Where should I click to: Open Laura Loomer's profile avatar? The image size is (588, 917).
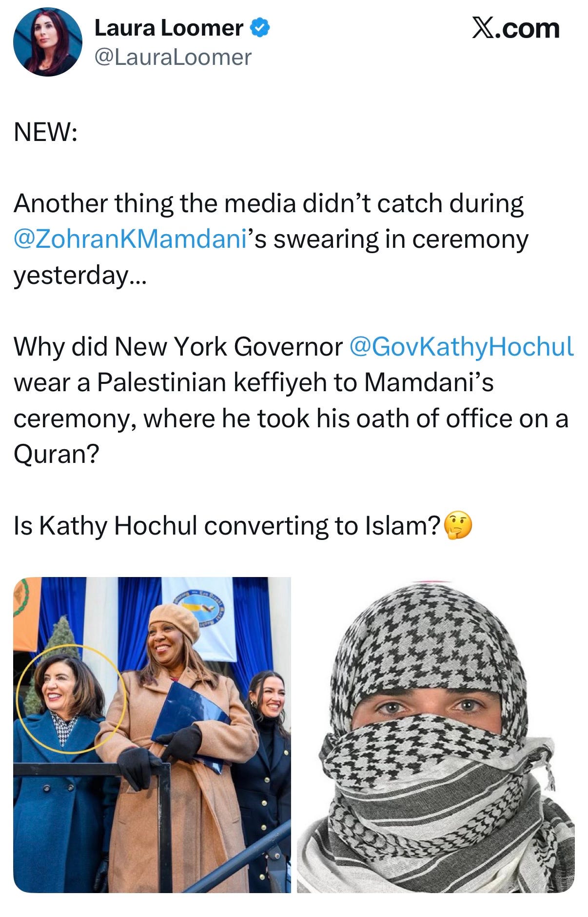[x=47, y=42]
